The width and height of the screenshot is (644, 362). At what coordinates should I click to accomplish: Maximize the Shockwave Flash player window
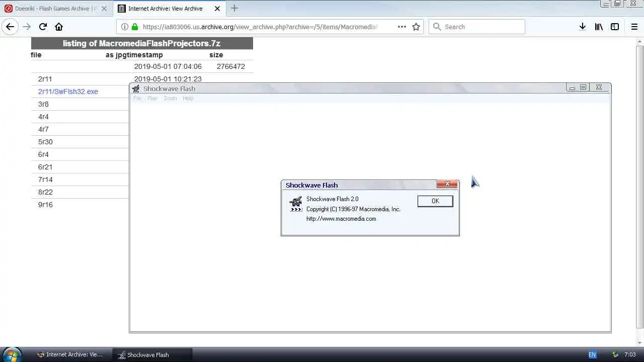point(583,87)
